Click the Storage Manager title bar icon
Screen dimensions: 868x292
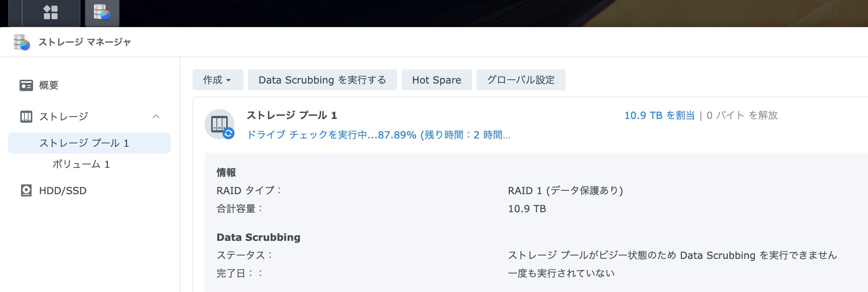coord(21,42)
